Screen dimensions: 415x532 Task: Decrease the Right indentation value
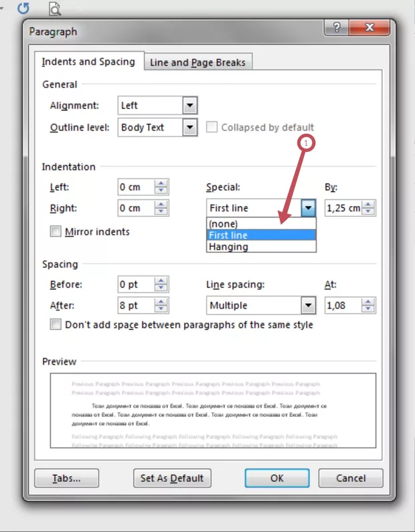coord(161,211)
